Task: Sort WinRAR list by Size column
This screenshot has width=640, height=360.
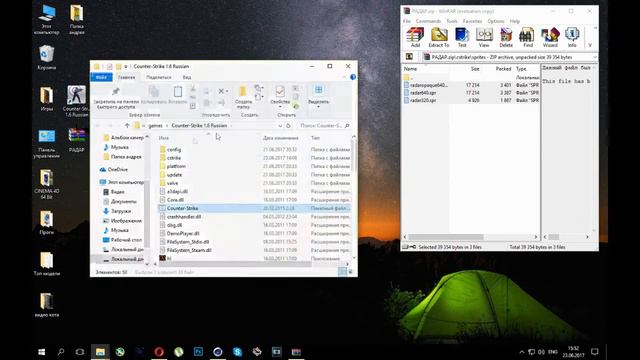Action: [x=475, y=69]
